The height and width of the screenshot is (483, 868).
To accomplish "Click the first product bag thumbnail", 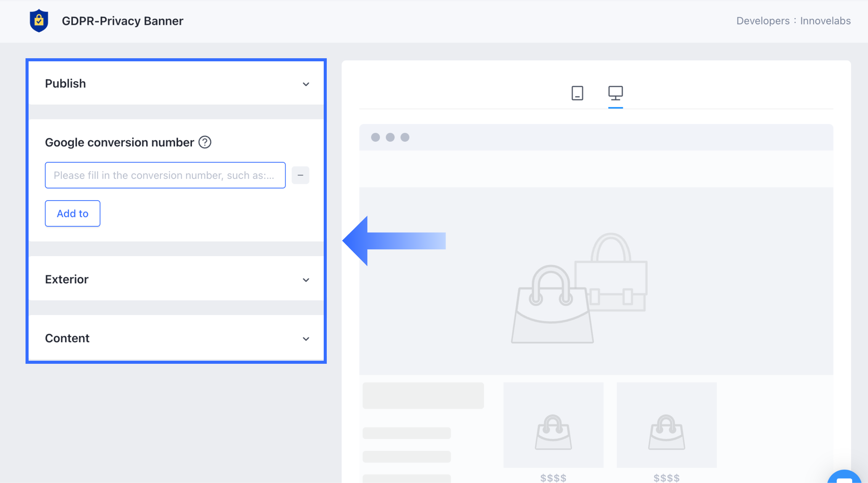I will [553, 432].
